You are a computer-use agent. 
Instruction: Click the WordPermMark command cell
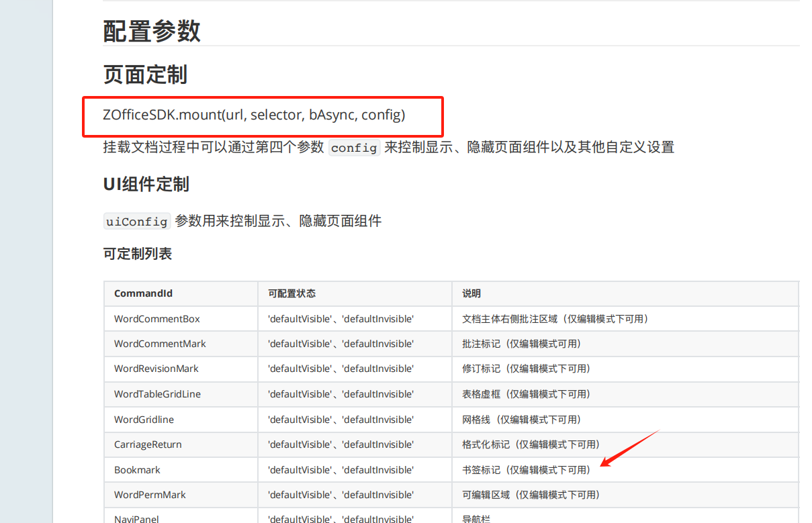(x=150, y=495)
